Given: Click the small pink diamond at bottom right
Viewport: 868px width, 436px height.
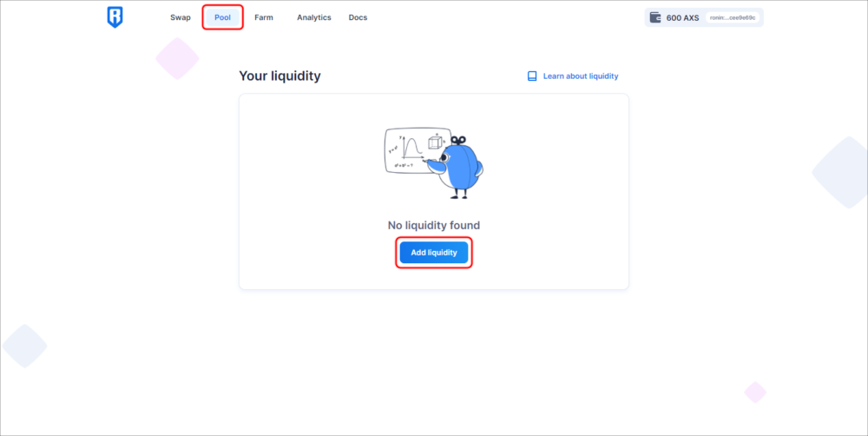Looking at the screenshot, I should [755, 393].
